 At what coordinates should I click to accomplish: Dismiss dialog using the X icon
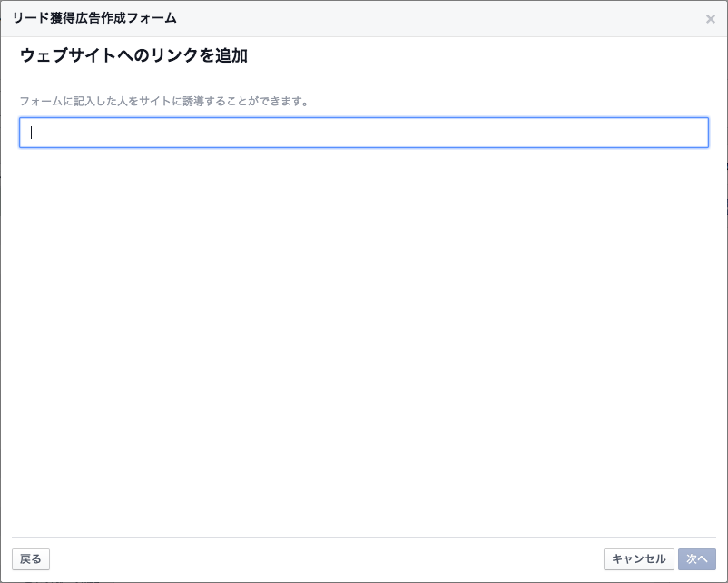point(710,19)
